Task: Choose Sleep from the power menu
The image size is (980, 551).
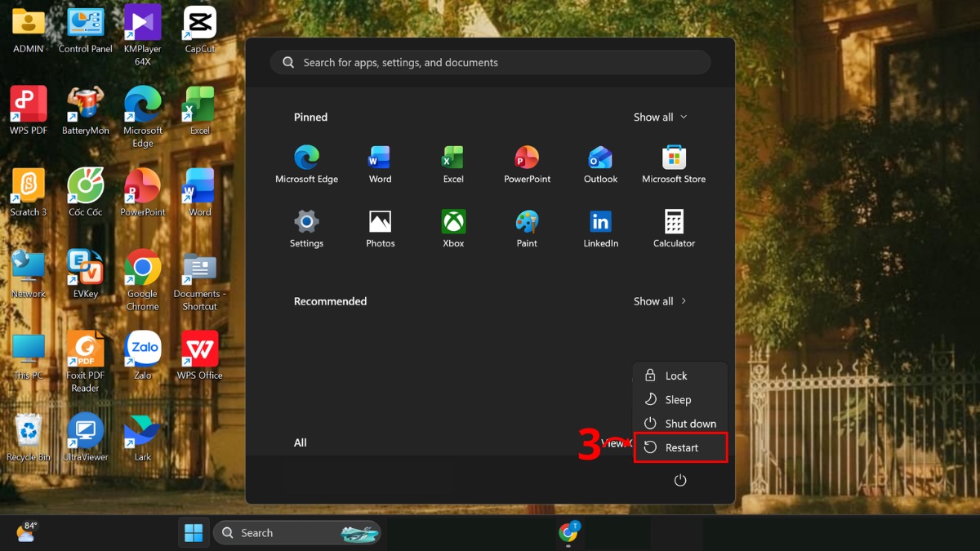Action: click(x=680, y=400)
